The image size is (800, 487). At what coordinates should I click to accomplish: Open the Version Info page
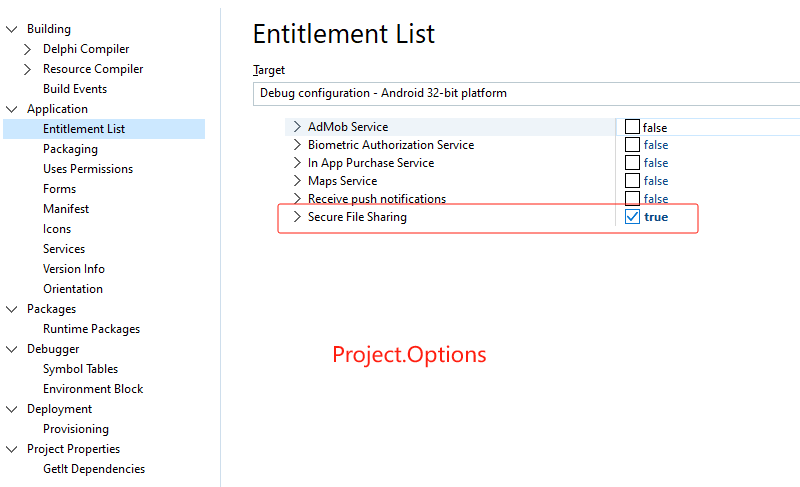(x=74, y=269)
